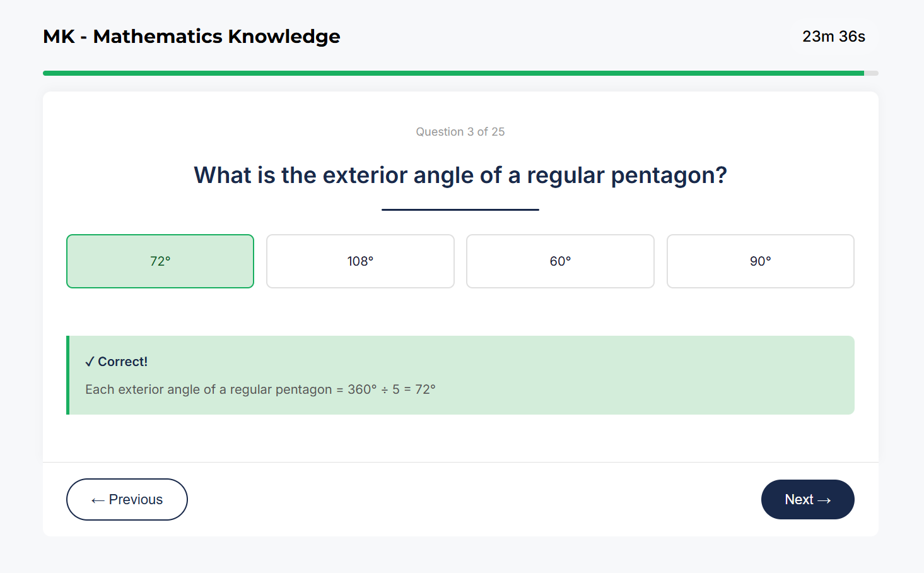
Task: Pick the 60° answer choice
Action: click(559, 261)
